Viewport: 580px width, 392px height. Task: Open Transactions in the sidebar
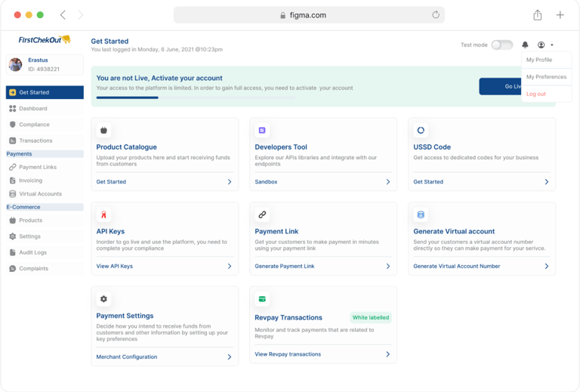(35, 140)
